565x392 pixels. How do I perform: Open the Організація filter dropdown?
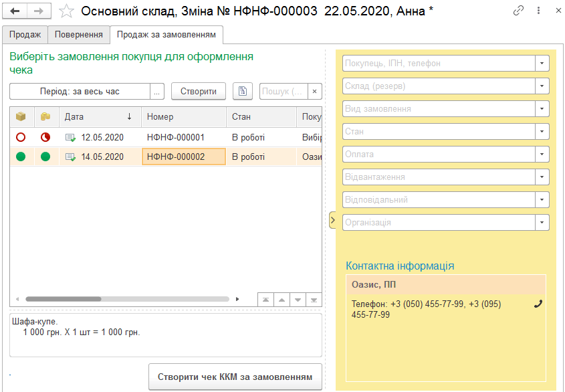click(x=542, y=222)
